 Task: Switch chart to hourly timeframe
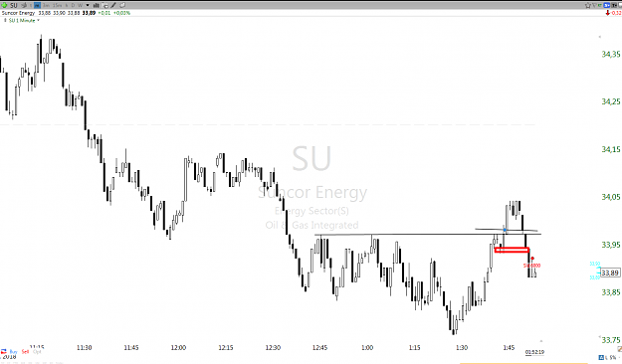point(67,5)
